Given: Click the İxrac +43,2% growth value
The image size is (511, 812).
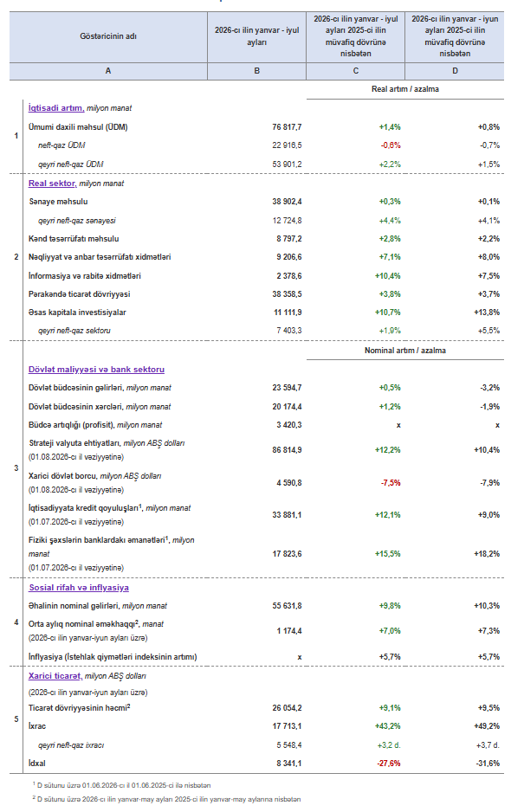Looking at the screenshot, I should (x=388, y=726).
